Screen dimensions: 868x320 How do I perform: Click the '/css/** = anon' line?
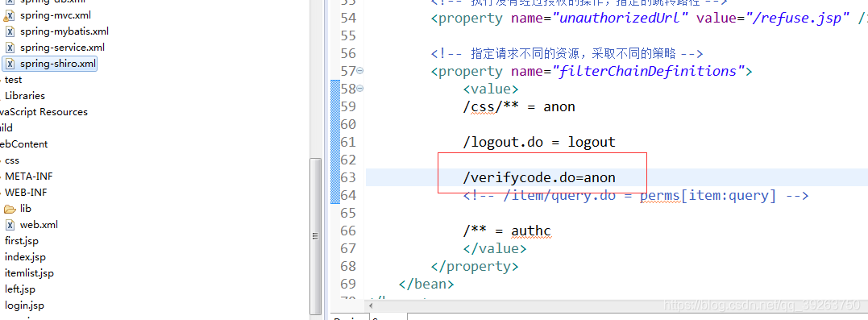(519, 106)
